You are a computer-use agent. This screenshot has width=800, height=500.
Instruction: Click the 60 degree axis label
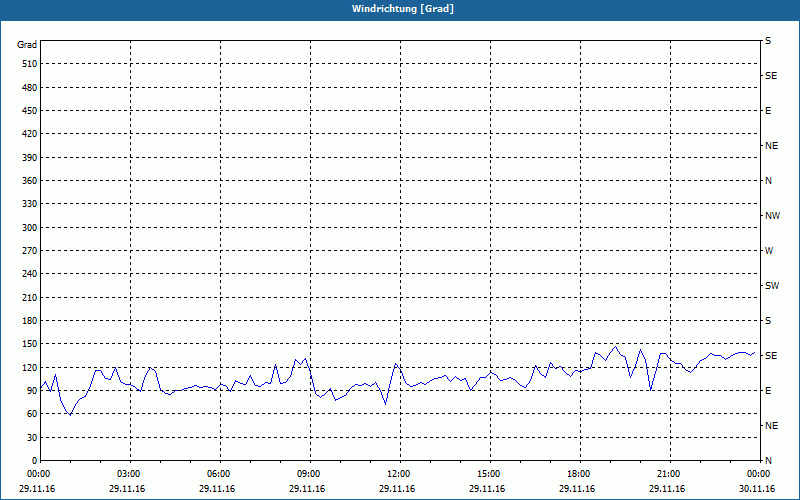pyautogui.click(x=32, y=414)
